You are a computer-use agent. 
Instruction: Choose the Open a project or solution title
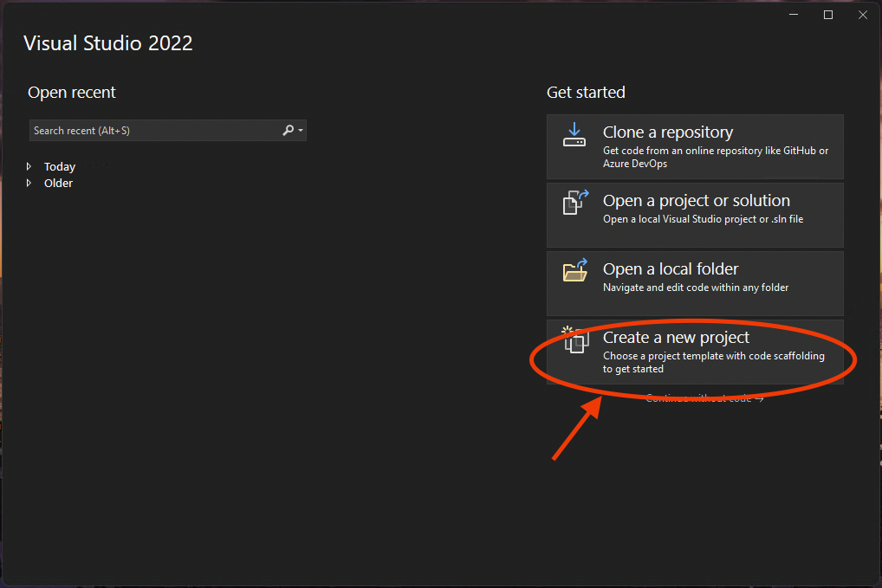696,201
